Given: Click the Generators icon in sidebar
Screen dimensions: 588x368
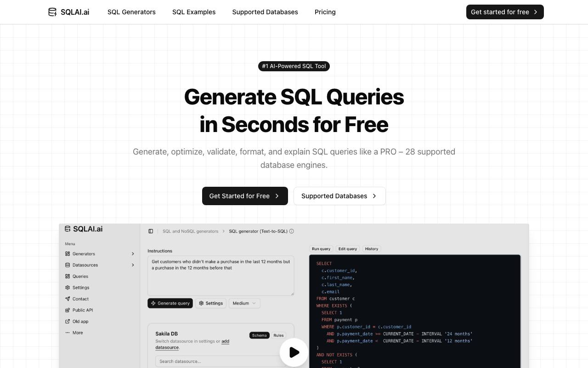Looking at the screenshot, I should point(68,254).
